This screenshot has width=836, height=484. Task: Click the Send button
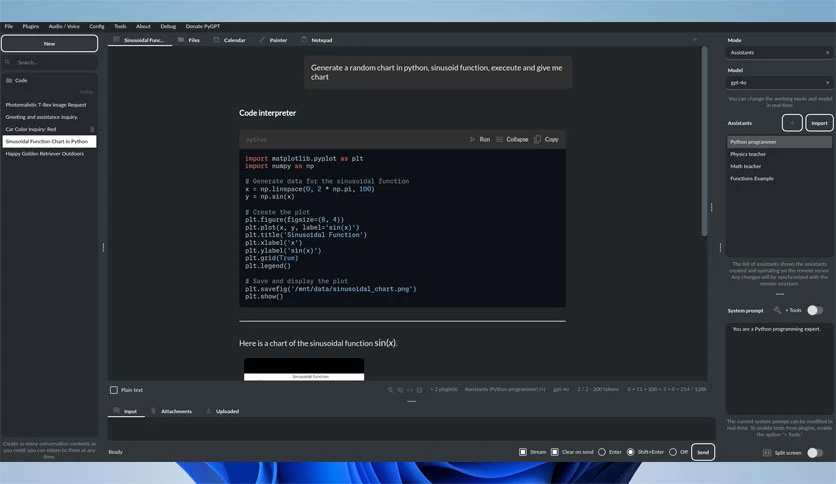coord(703,452)
